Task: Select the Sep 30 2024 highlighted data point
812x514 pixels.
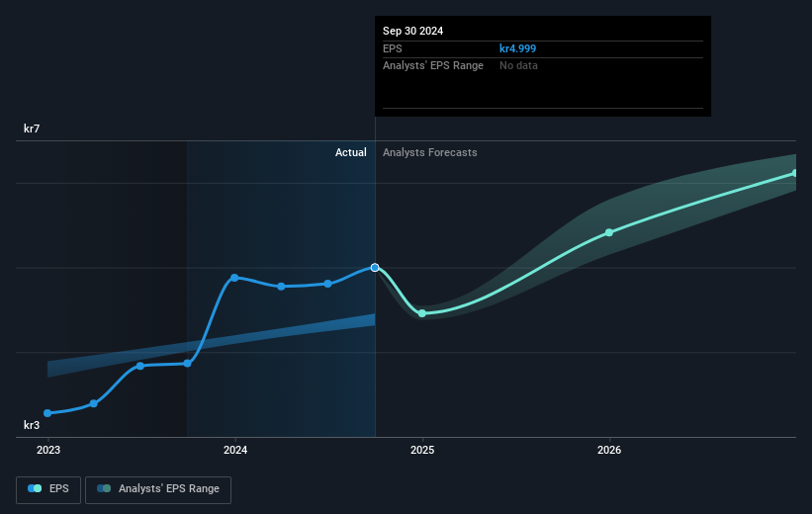Action: tap(375, 268)
